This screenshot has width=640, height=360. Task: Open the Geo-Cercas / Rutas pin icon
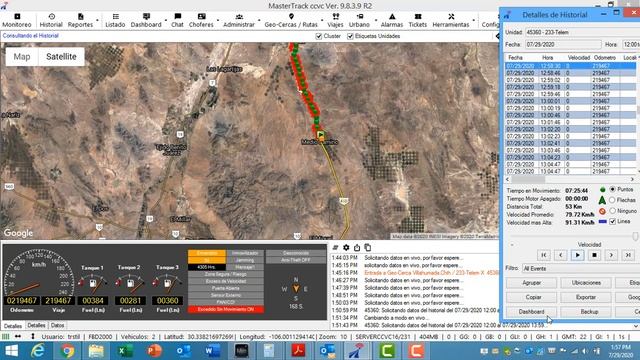[291, 16]
